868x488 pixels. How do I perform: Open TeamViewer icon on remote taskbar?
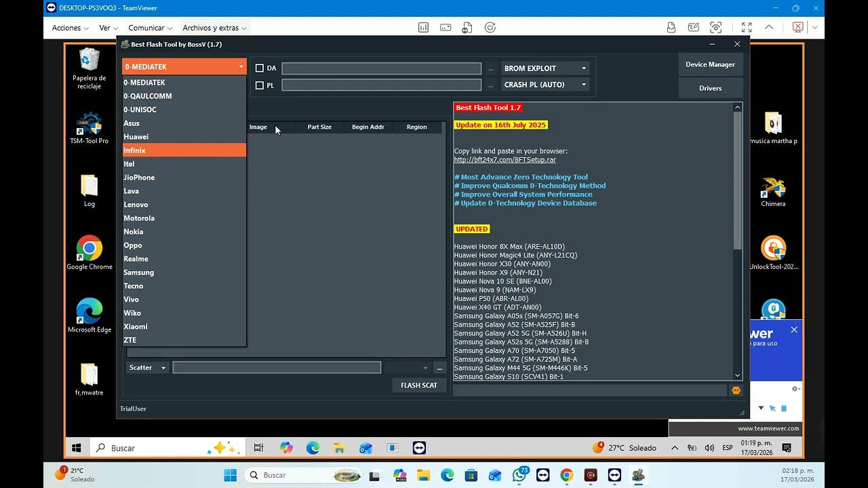tap(419, 448)
